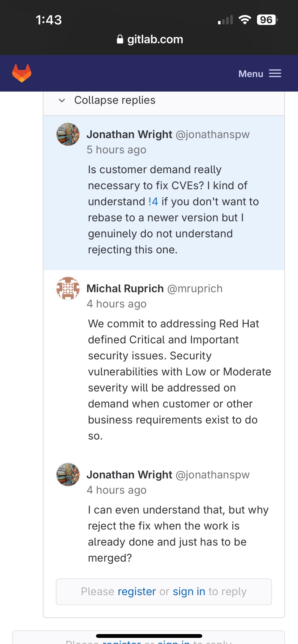Click the @jonathanspw handle in last reply
Viewport: 298px width, 644px height.
(212, 475)
